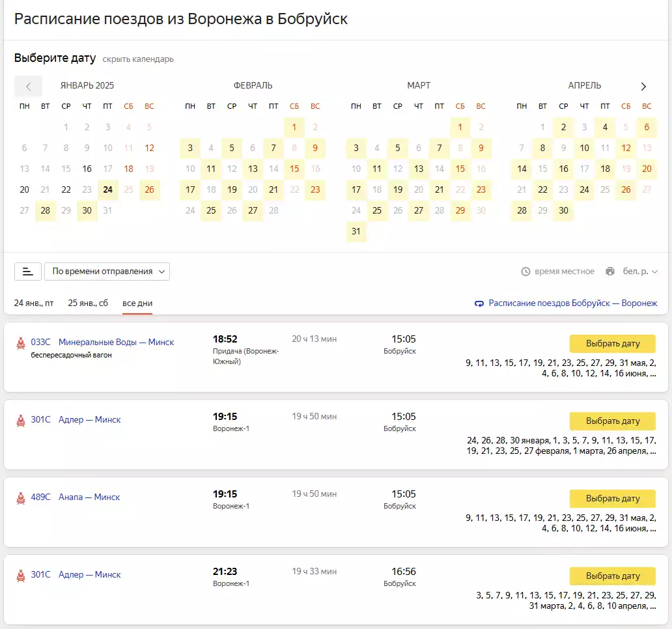
Task: Click the train icon for 489С Анапа
Action: (x=21, y=498)
